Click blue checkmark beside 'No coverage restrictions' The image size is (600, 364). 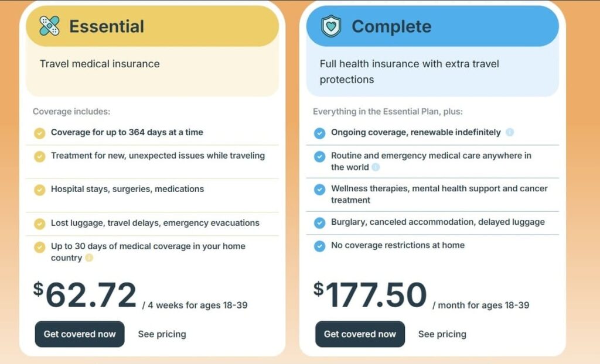(319, 246)
